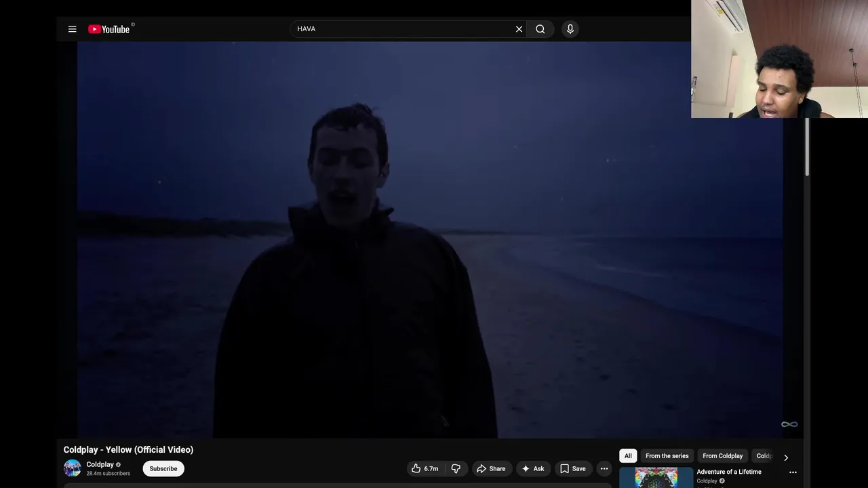Open options menu for Adventure of a Lifetime
Image resolution: width=868 pixels, height=488 pixels.
(793, 472)
